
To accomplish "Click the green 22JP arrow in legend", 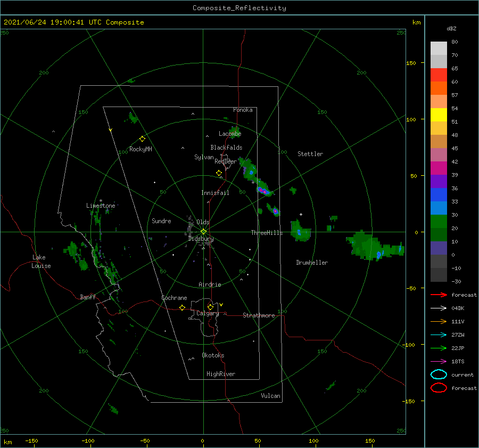I will pyautogui.click(x=439, y=348).
